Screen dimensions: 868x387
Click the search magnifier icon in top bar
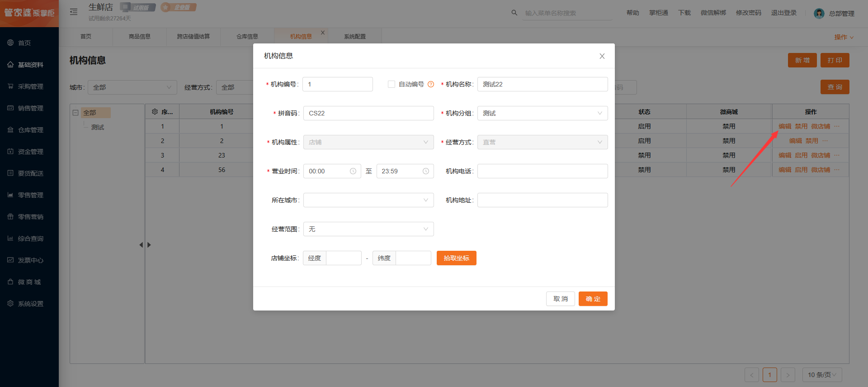tap(514, 13)
